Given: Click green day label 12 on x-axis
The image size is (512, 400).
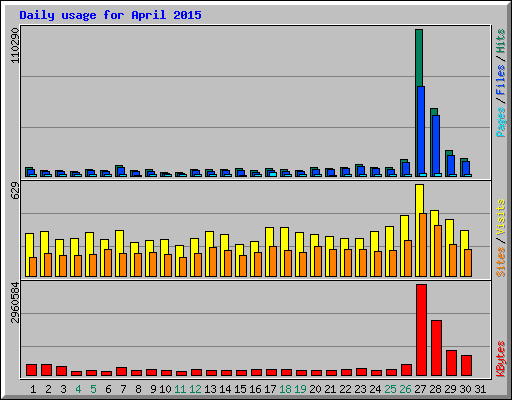Looking at the screenshot, I should click(x=195, y=389).
